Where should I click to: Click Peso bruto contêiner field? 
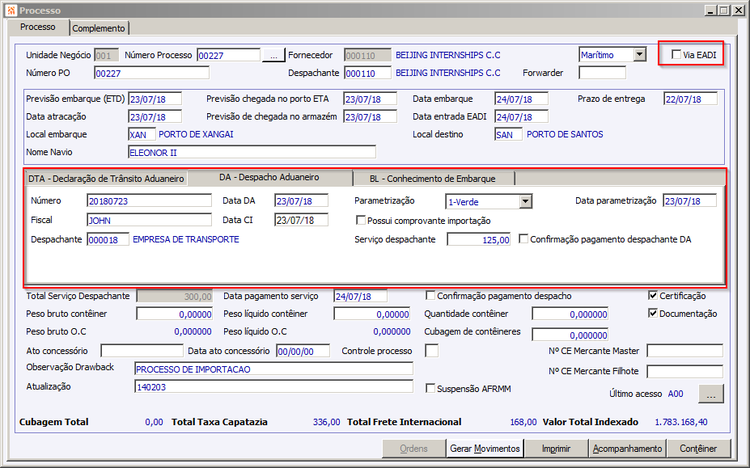tap(175, 314)
